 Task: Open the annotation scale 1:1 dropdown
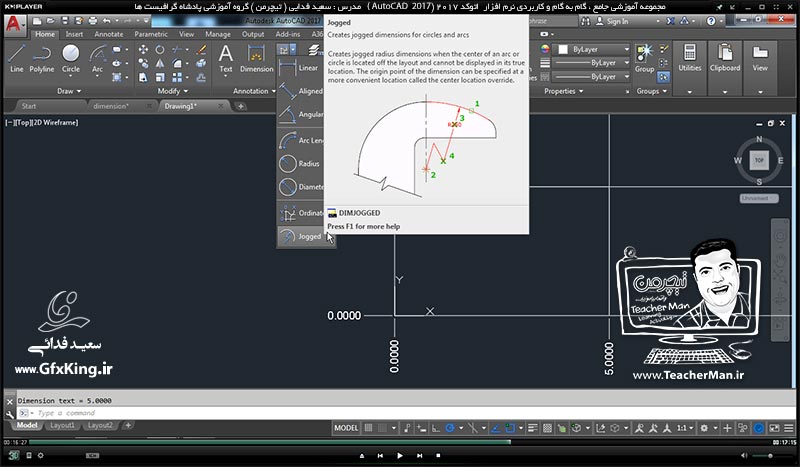(684, 428)
